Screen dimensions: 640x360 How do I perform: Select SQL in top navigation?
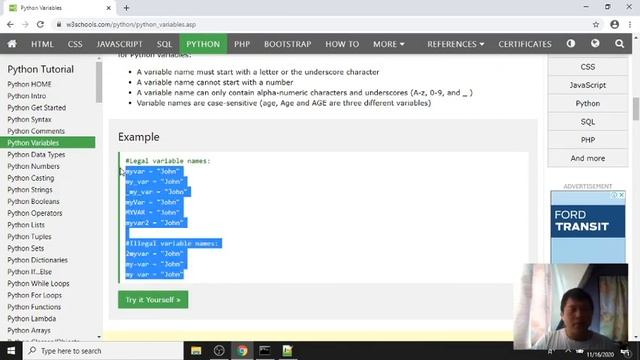164,44
